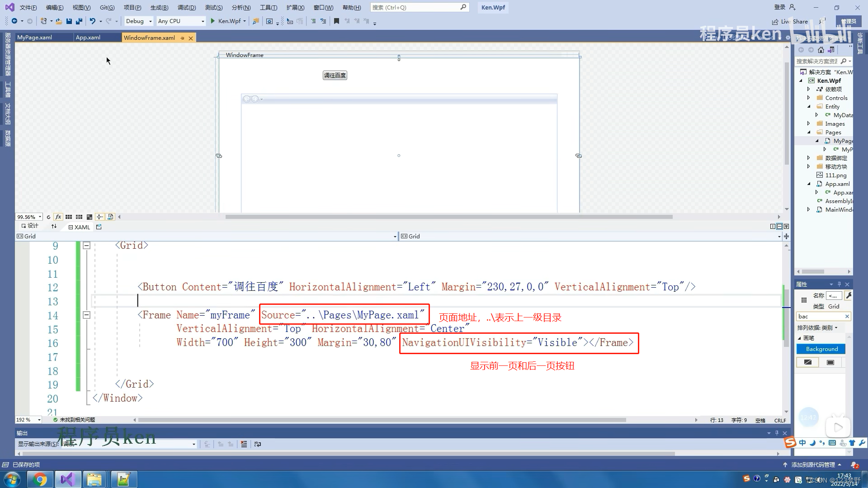This screenshot has height=488, width=868.
Task: Toggle the fx effects button in designer
Action: pyautogui.click(x=58, y=217)
